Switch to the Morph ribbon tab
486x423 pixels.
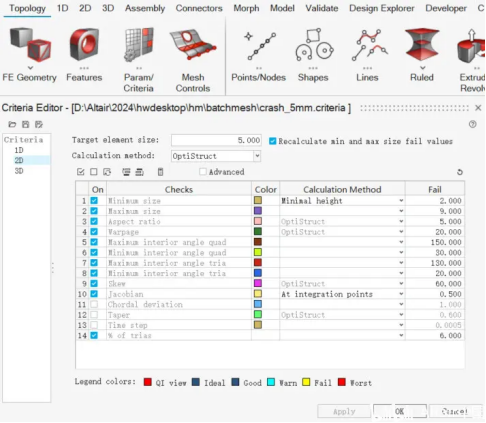(246, 8)
